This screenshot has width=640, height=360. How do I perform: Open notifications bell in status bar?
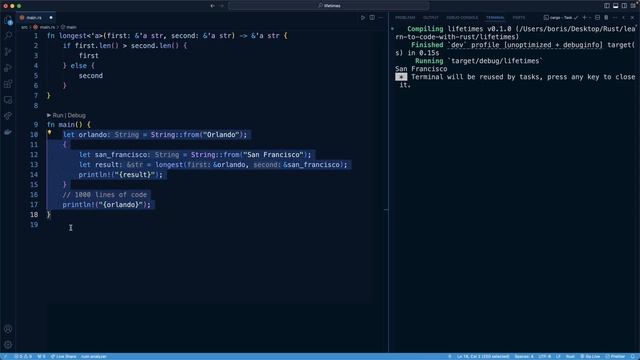coord(633,356)
